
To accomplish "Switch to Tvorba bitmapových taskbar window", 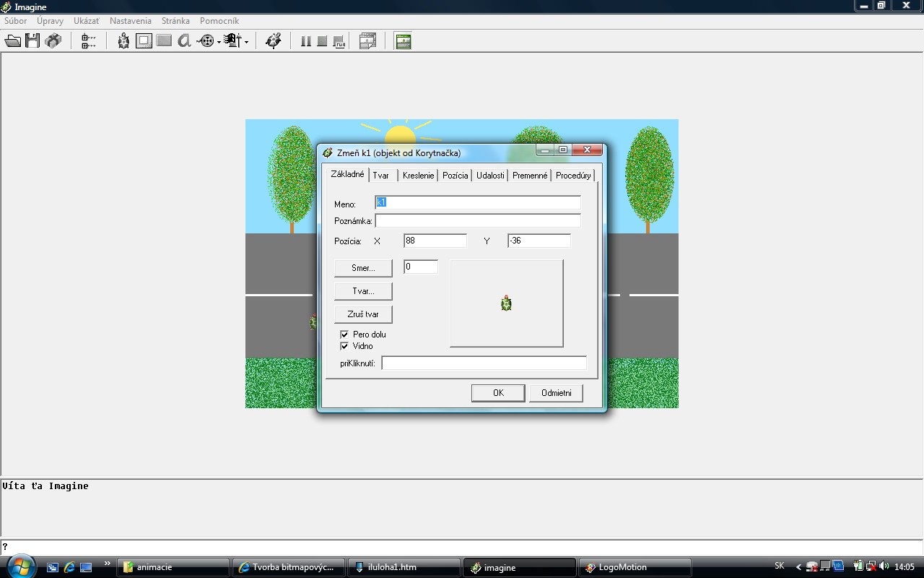I will click(x=289, y=567).
